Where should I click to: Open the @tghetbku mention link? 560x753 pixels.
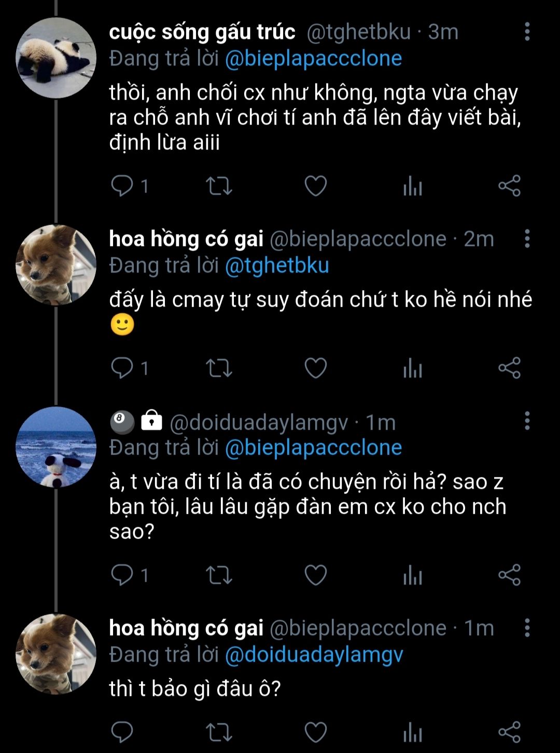[277, 266]
